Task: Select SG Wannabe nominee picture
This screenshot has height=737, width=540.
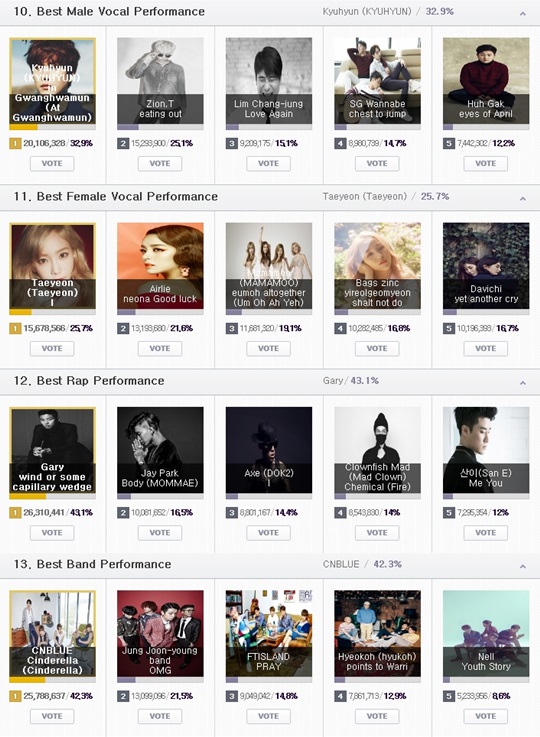Action: point(377,81)
